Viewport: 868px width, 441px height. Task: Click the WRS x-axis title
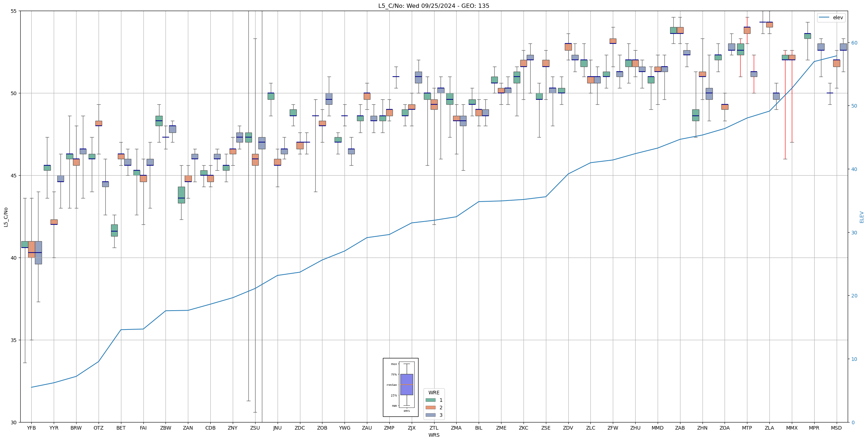click(434, 435)
